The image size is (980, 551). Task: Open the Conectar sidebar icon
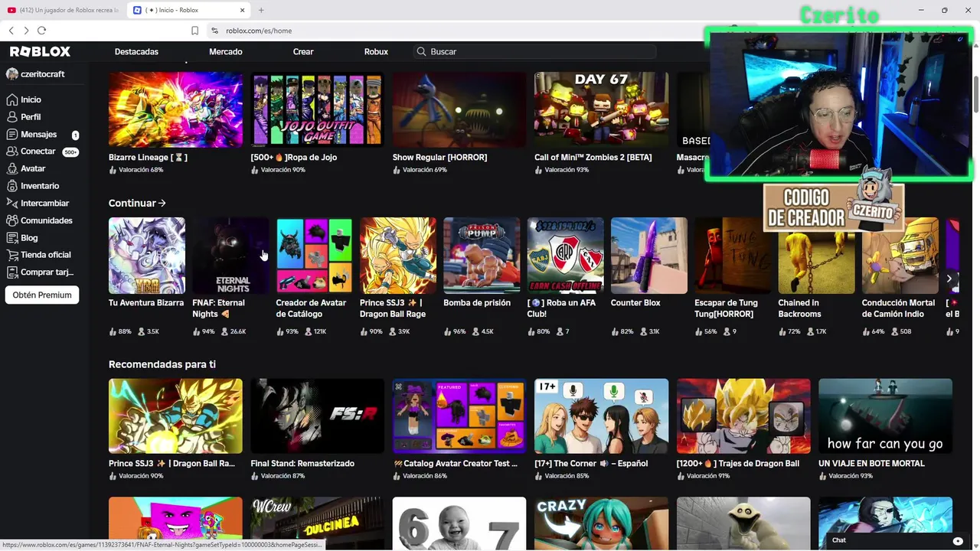pyautogui.click(x=11, y=152)
